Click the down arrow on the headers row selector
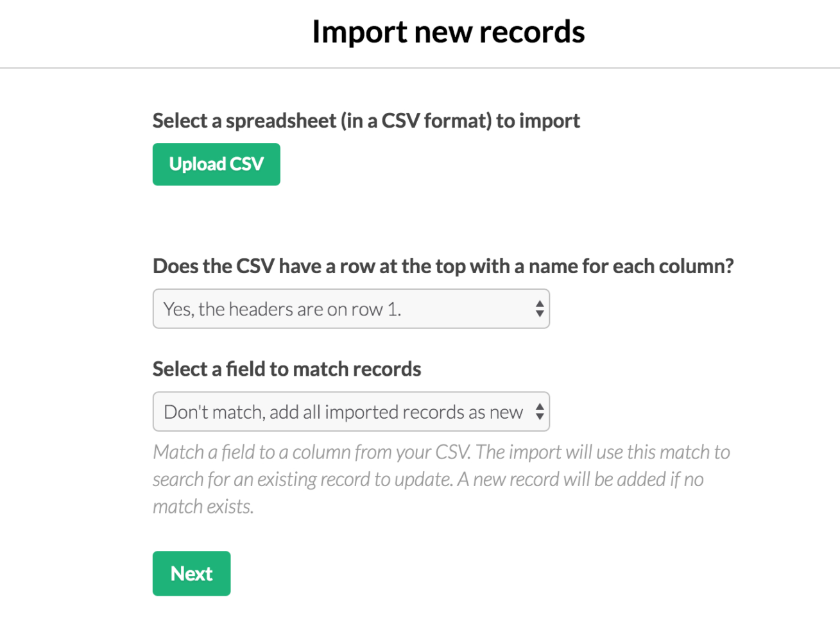The image size is (840, 622). click(x=540, y=314)
